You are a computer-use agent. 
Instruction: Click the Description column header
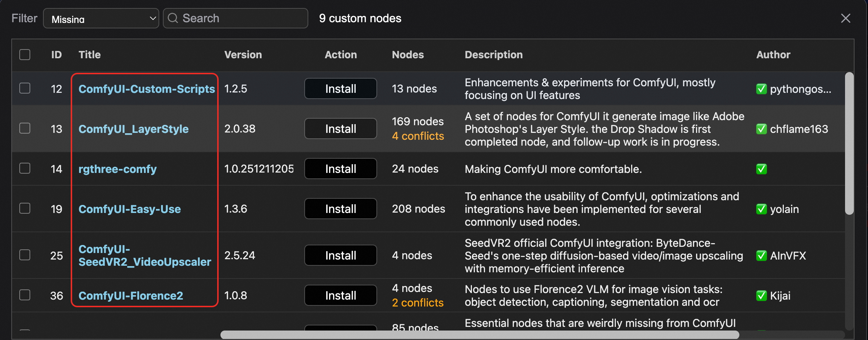pos(494,55)
